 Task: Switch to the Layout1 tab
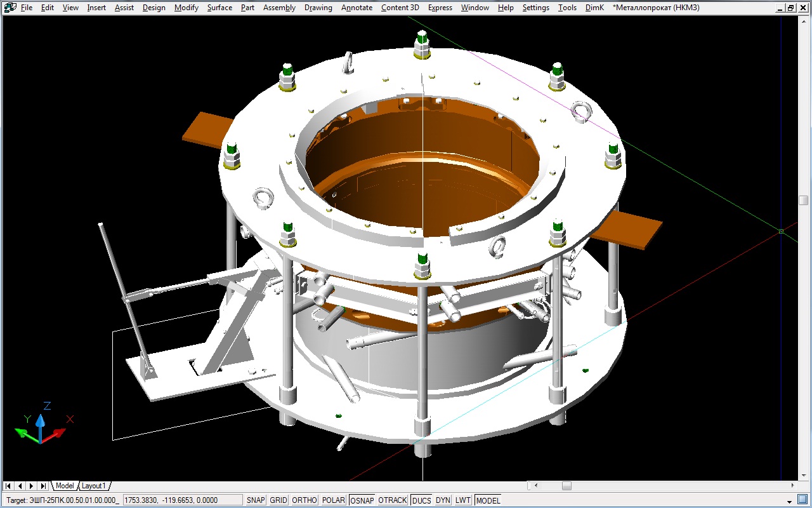coord(94,486)
